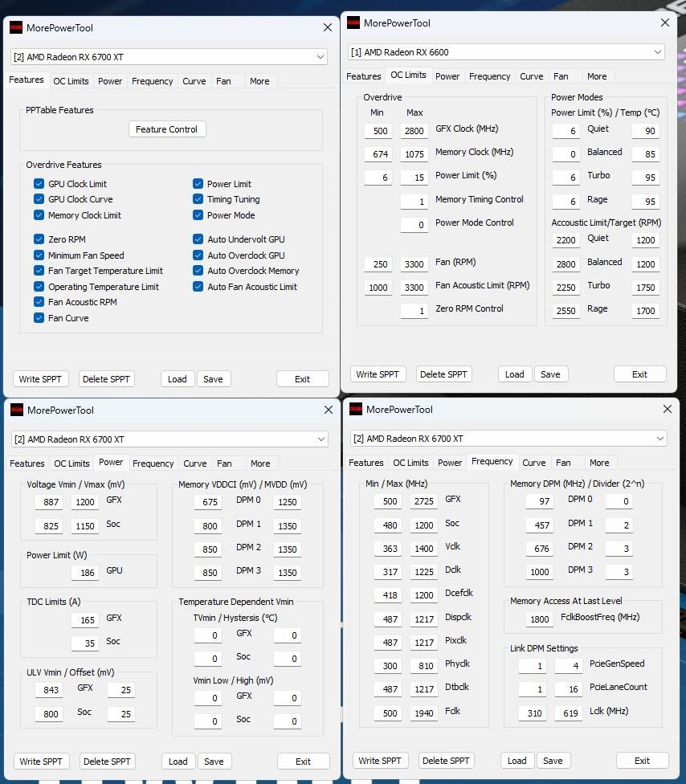686x784 pixels.
Task: Click Delete SPPT in the Power tab window
Action: pyautogui.click(x=107, y=762)
